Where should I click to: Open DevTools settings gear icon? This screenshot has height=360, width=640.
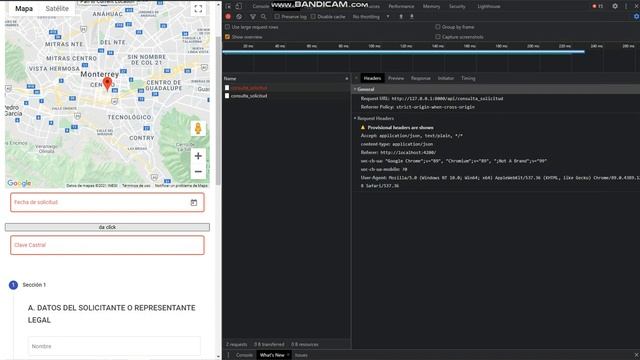coord(615,6)
